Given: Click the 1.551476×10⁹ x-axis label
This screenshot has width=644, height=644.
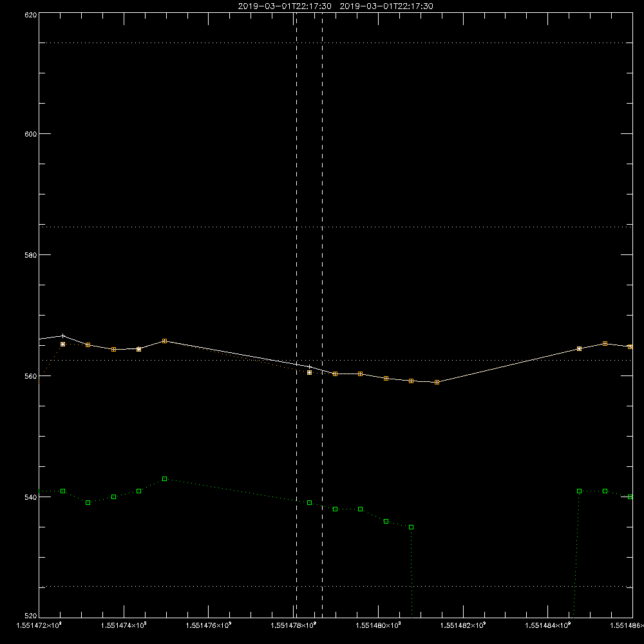Looking at the screenshot, I should tap(209, 625).
